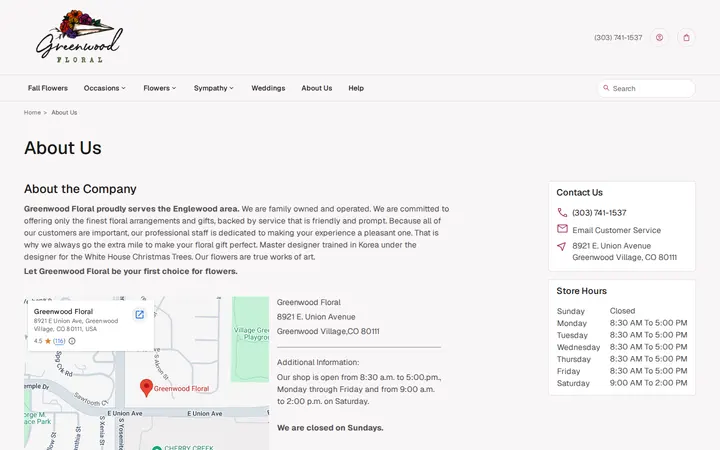Open the Help menu item
This screenshot has height=450, width=720.
point(356,88)
